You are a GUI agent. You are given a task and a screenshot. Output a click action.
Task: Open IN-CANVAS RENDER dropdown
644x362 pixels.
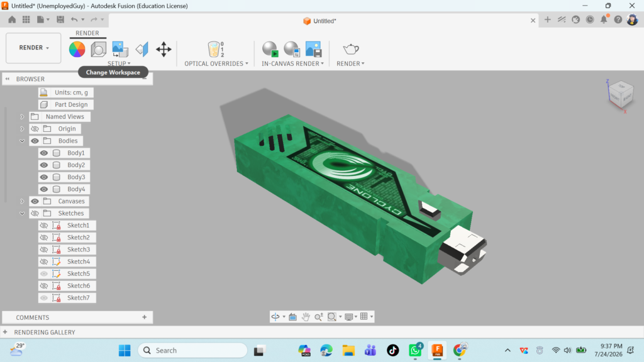pos(292,63)
